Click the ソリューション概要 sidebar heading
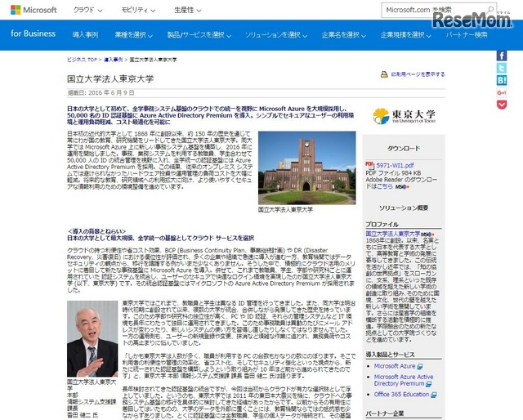The height and width of the screenshot is (420, 523). click(404, 208)
